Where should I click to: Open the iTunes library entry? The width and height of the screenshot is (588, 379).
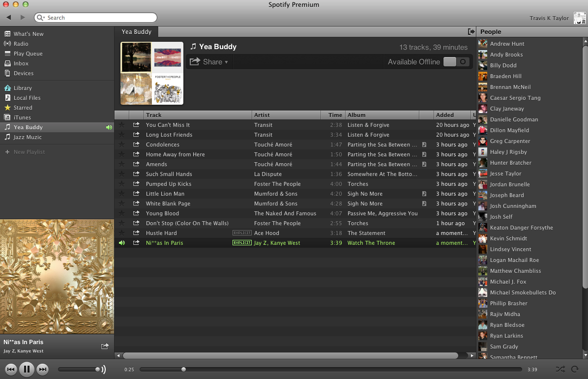(22, 117)
